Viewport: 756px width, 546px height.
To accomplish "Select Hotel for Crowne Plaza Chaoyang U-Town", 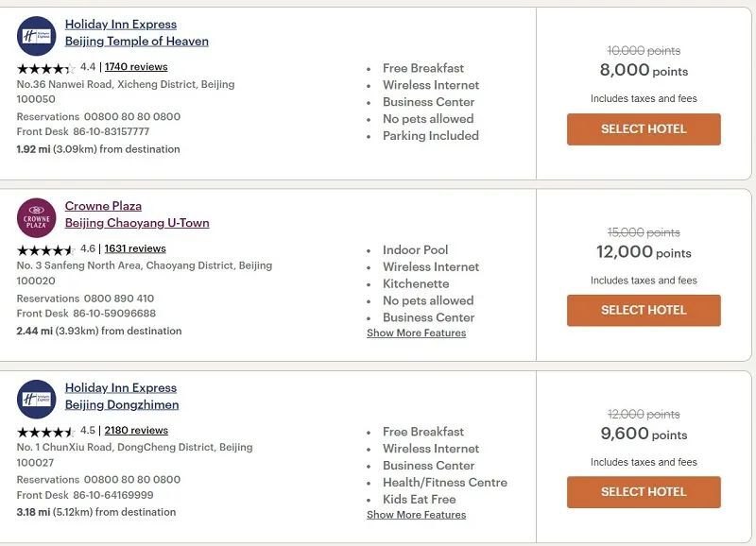I will 643,310.
